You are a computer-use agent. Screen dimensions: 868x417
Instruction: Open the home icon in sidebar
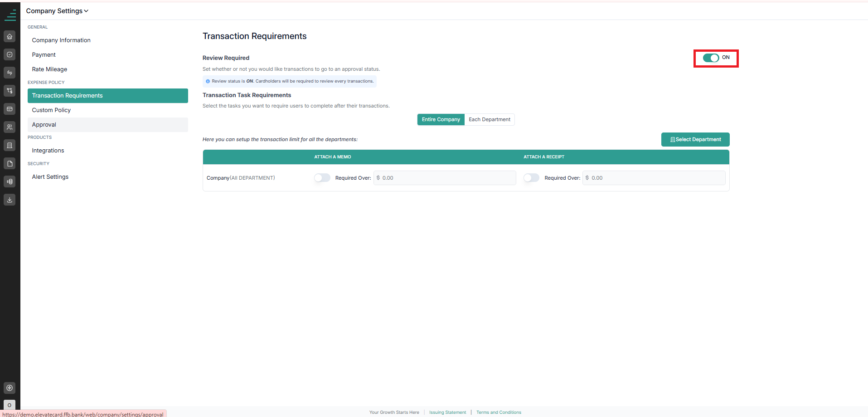(10, 36)
